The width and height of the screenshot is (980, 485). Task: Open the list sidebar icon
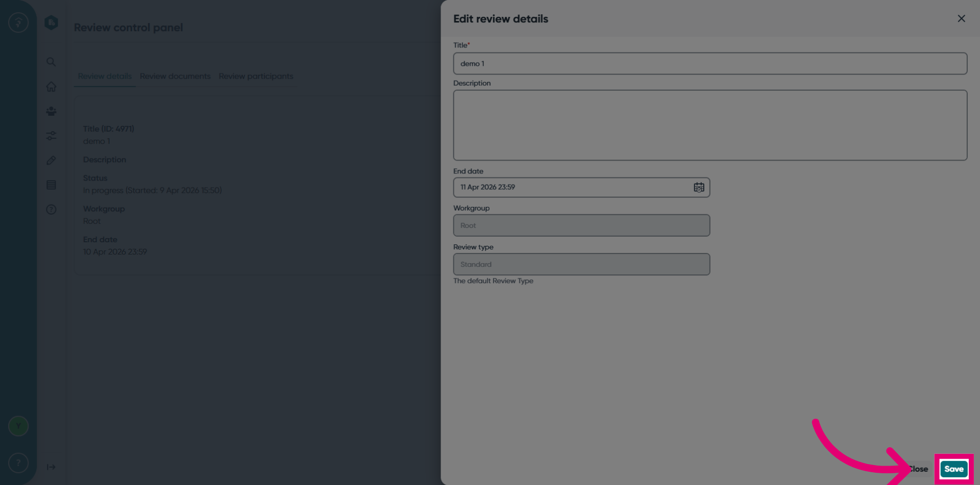pos(51,185)
